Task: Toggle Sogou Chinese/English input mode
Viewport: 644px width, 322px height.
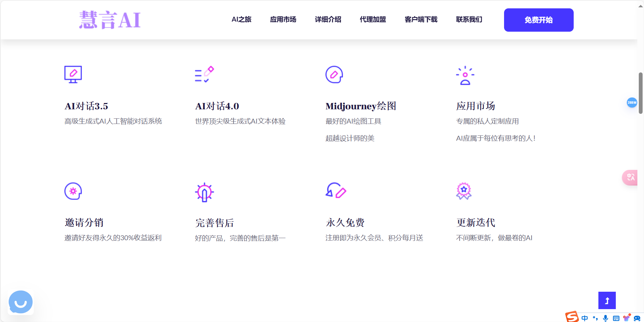Action: click(585, 318)
